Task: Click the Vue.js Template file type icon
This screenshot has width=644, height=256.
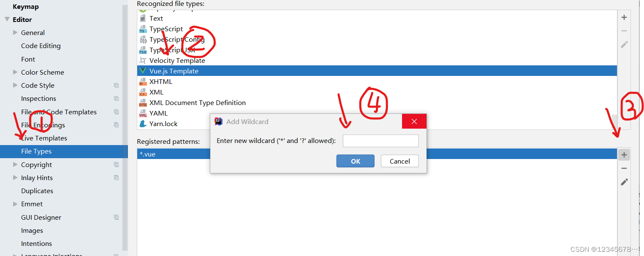Action: click(x=143, y=71)
